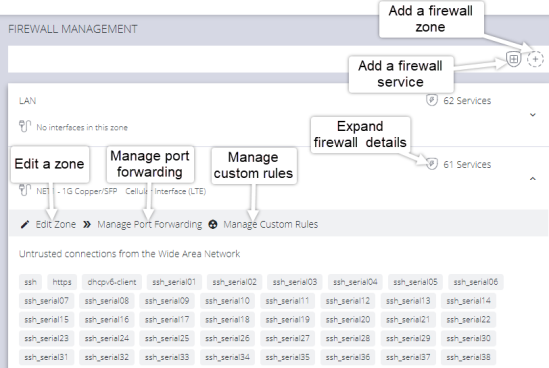The height and width of the screenshot is (368, 549).
Task: Select the dhcpv6-client service tag
Action: [112, 282]
